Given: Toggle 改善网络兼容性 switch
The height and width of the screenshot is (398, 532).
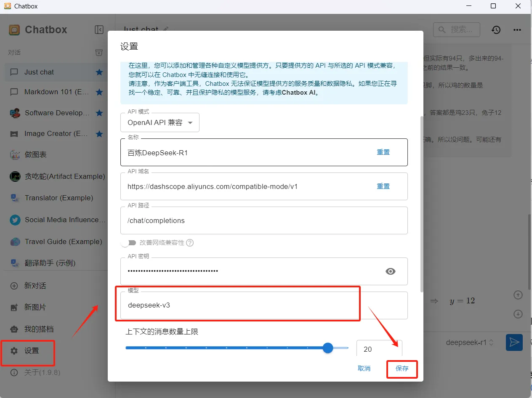Looking at the screenshot, I should click(x=129, y=243).
